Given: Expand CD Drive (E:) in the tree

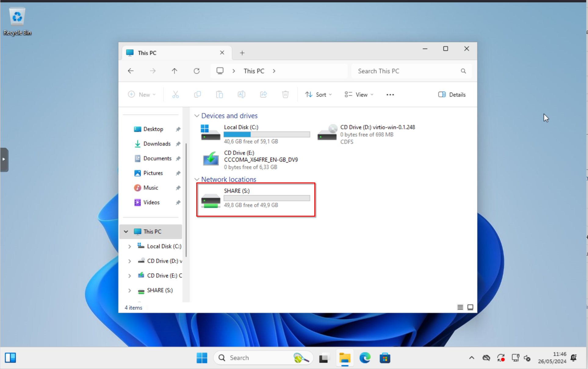Looking at the screenshot, I should pos(130,276).
